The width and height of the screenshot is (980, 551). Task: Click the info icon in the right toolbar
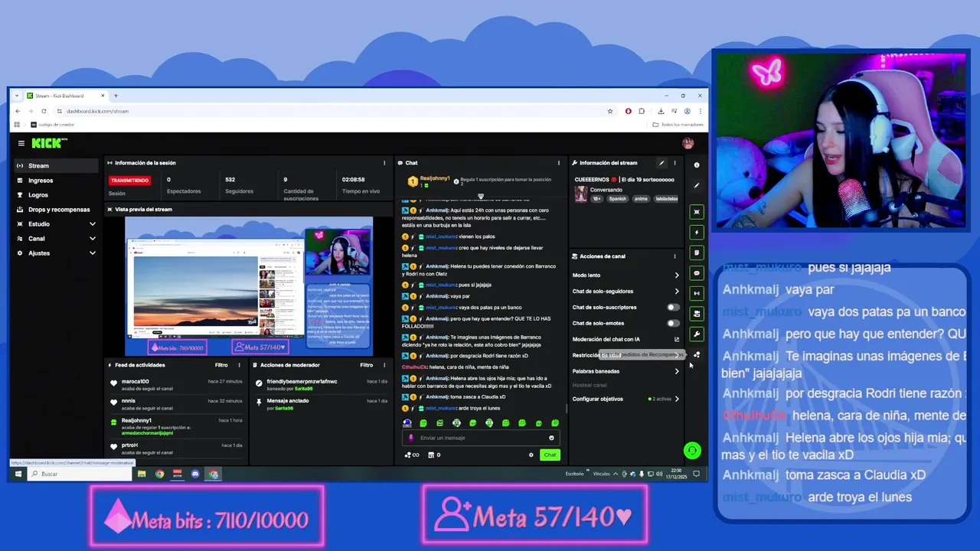696,165
